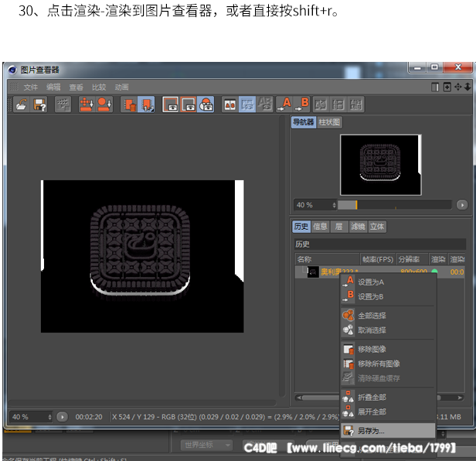Viewport: 476px width, 461px height.
Task: Click the Set as B toolbar icon
Action: coord(302,104)
